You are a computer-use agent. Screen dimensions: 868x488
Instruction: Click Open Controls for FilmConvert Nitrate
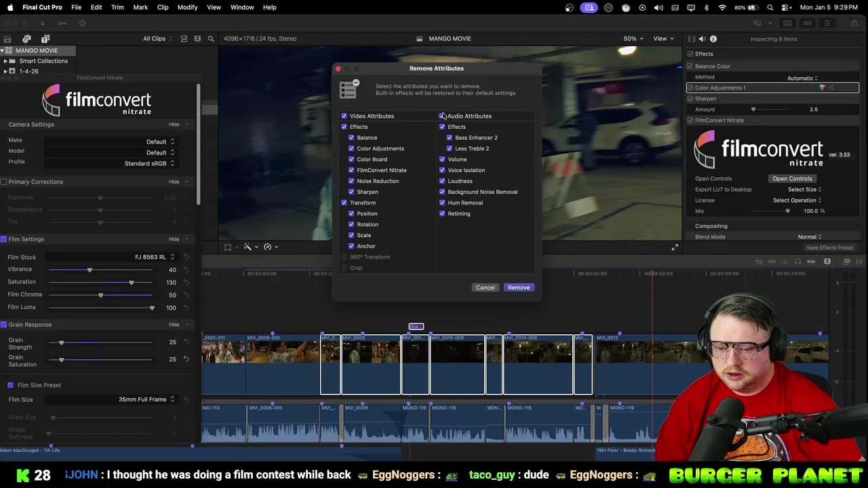(x=792, y=179)
